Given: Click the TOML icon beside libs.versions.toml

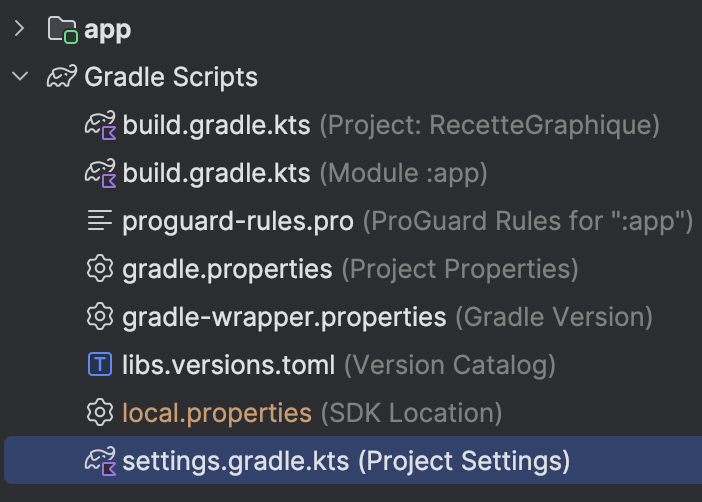Looking at the screenshot, I should point(100,365).
